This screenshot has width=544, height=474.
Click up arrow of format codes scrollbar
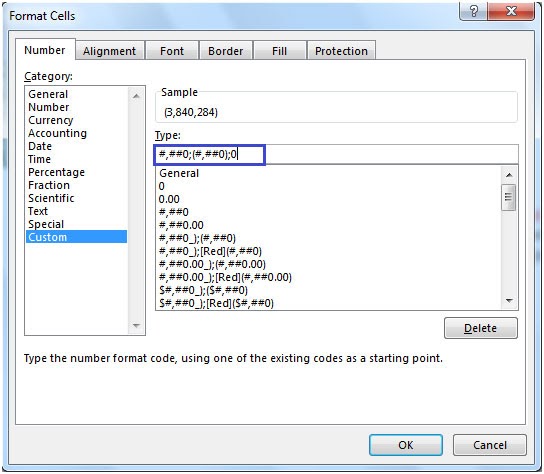click(x=509, y=175)
